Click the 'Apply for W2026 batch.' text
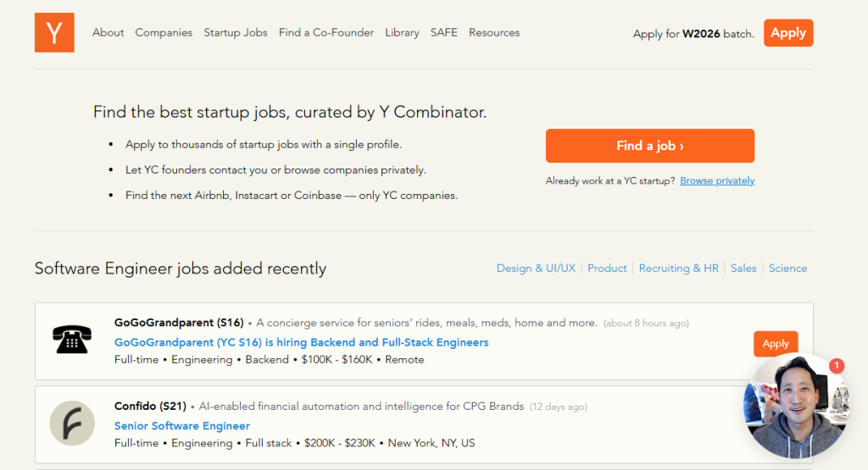Screen dimensions: 868x470 pyautogui.click(x=693, y=34)
